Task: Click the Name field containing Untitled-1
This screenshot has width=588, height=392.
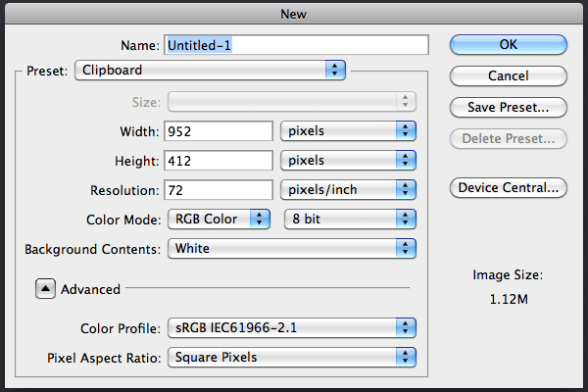Action: (x=296, y=45)
